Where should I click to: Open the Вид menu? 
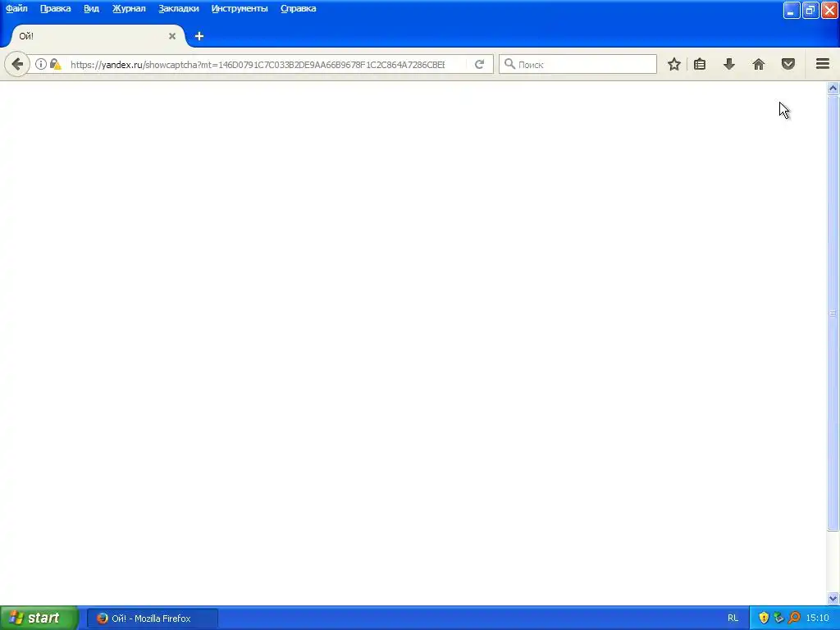click(x=91, y=8)
